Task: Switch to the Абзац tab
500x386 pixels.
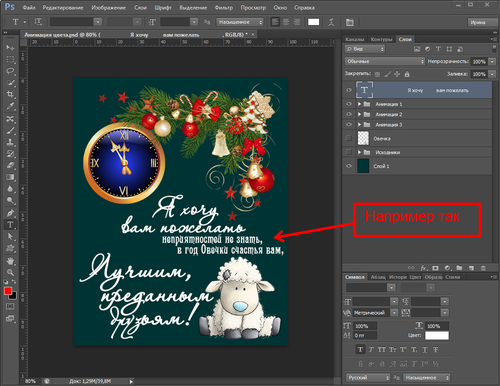Action: [x=378, y=277]
